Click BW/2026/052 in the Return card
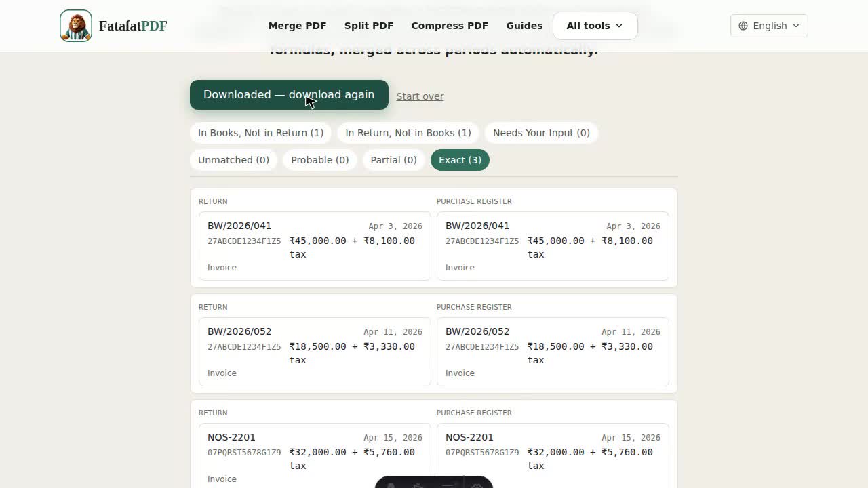868x488 pixels. coord(239,331)
